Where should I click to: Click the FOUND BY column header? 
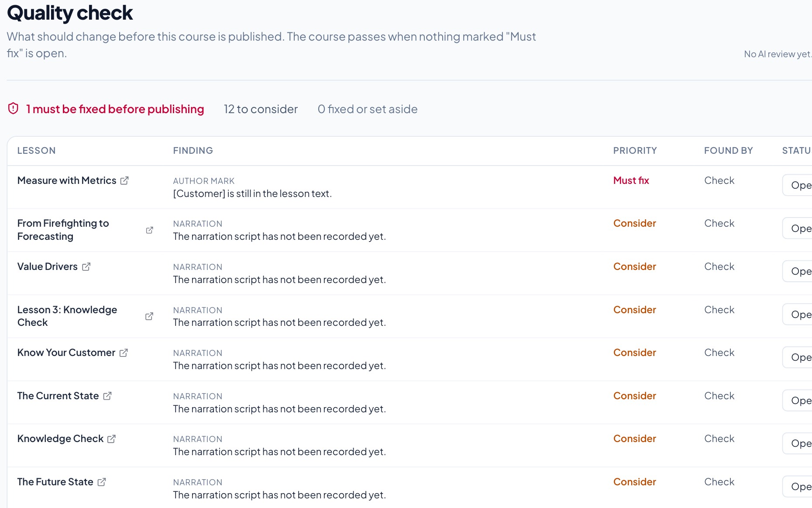pos(729,151)
